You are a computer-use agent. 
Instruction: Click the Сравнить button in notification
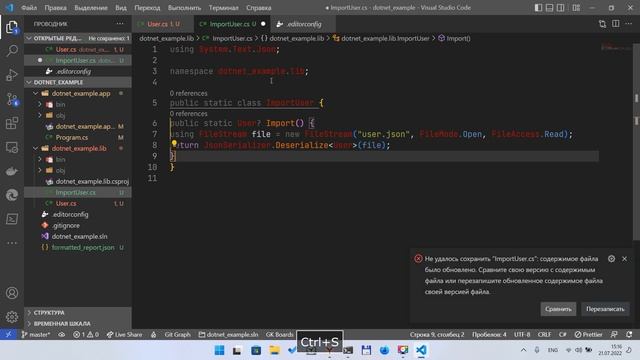click(558, 309)
